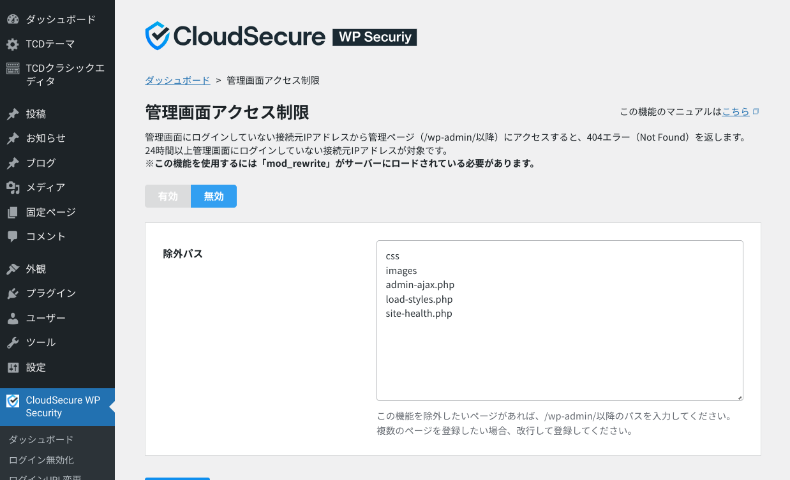Click the メディア media icon
790x480 pixels.
click(13, 187)
